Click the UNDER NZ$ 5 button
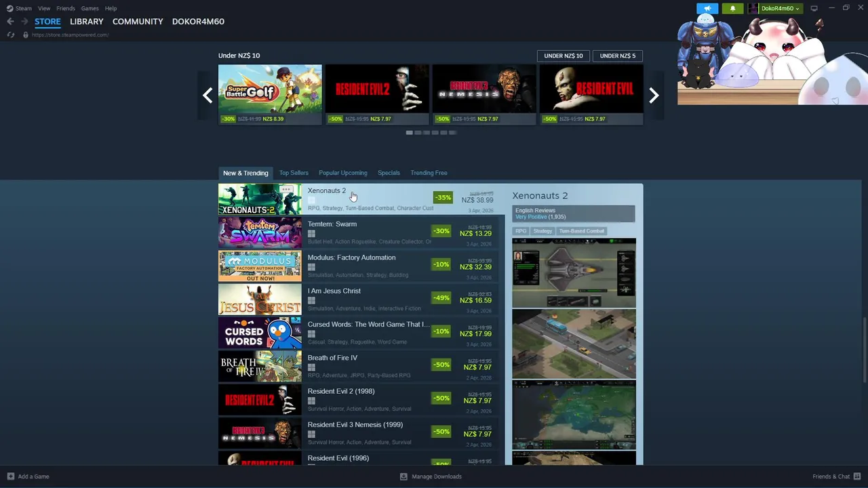The height and width of the screenshot is (488, 868). (618, 56)
